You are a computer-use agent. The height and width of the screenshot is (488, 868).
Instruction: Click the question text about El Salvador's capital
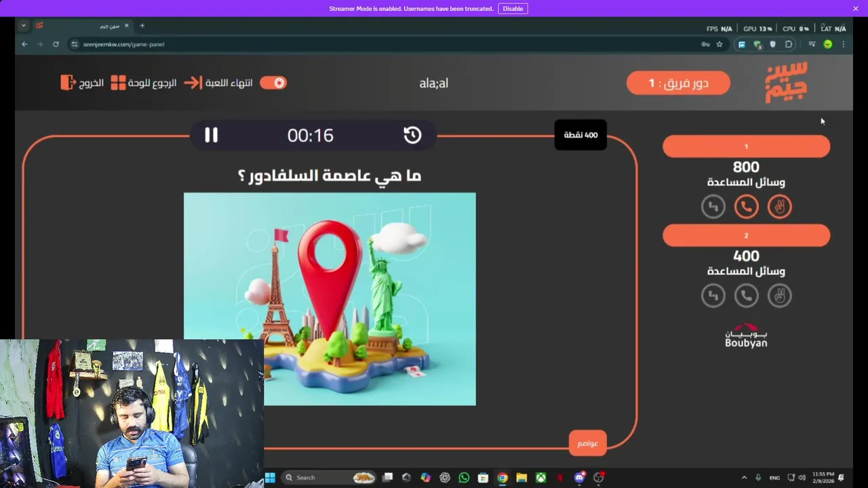click(x=330, y=176)
